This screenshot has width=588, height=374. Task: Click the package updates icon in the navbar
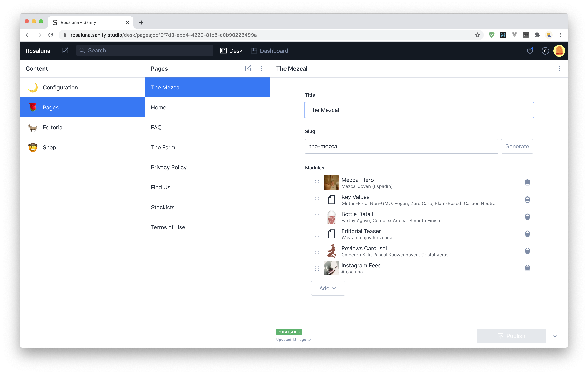pos(530,50)
